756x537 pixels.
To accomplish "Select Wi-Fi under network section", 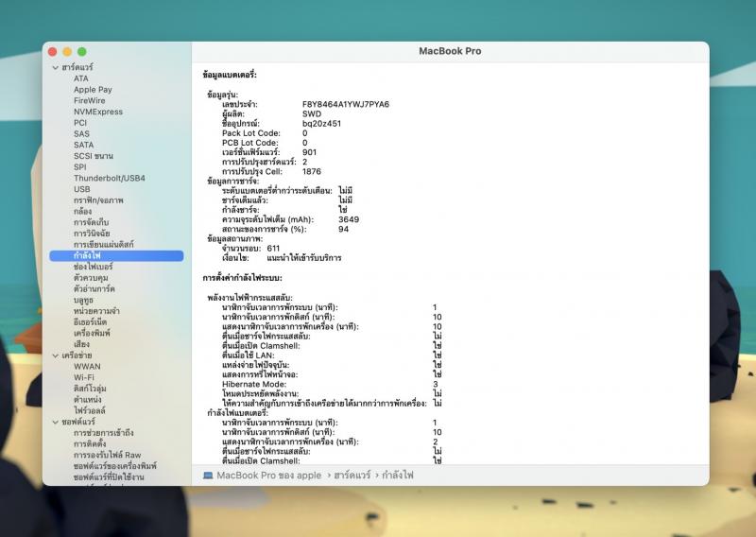I will click(x=83, y=377).
